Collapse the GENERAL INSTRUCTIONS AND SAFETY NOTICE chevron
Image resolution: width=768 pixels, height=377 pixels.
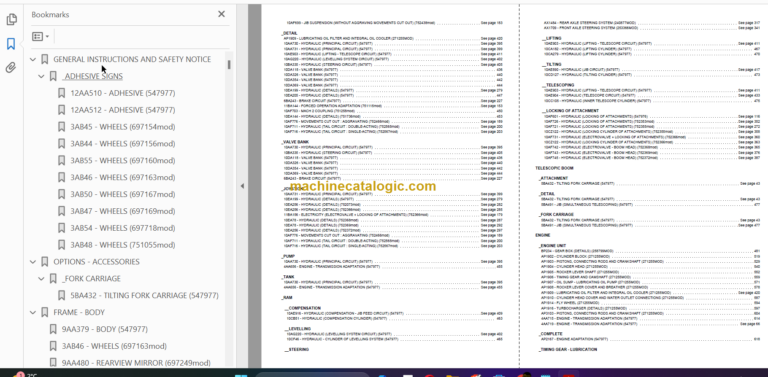[x=33, y=59]
